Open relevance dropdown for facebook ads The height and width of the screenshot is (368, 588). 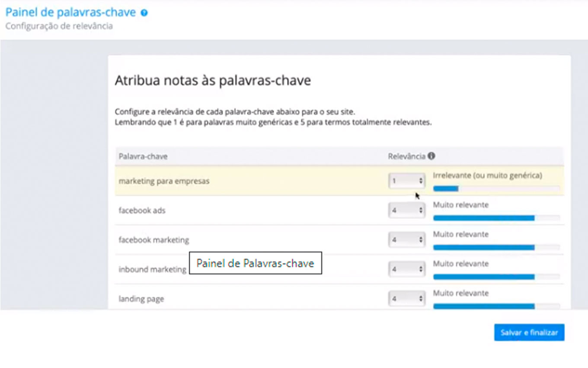pos(407,210)
